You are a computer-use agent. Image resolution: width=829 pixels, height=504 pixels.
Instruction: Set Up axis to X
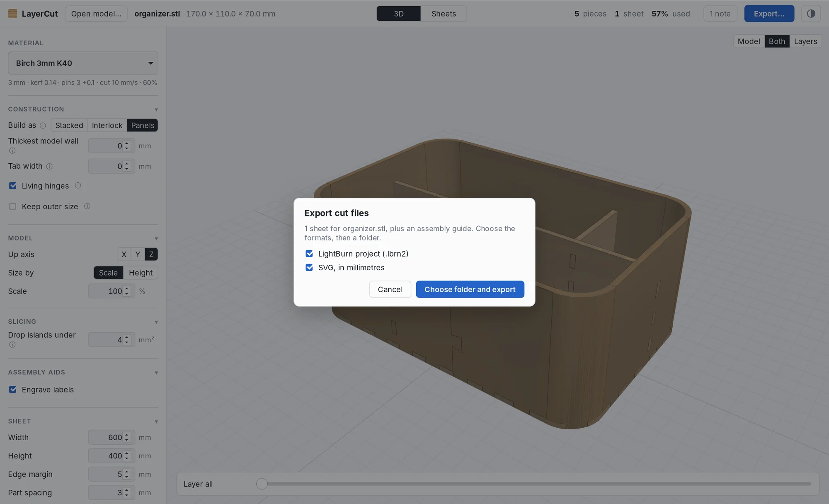click(x=124, y=254)
